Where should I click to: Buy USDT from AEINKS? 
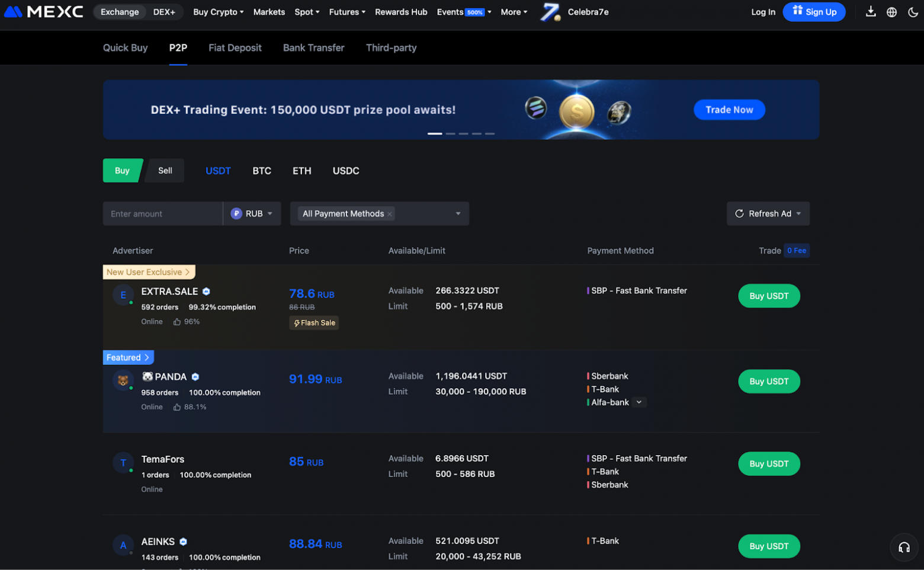pos(769,546)
